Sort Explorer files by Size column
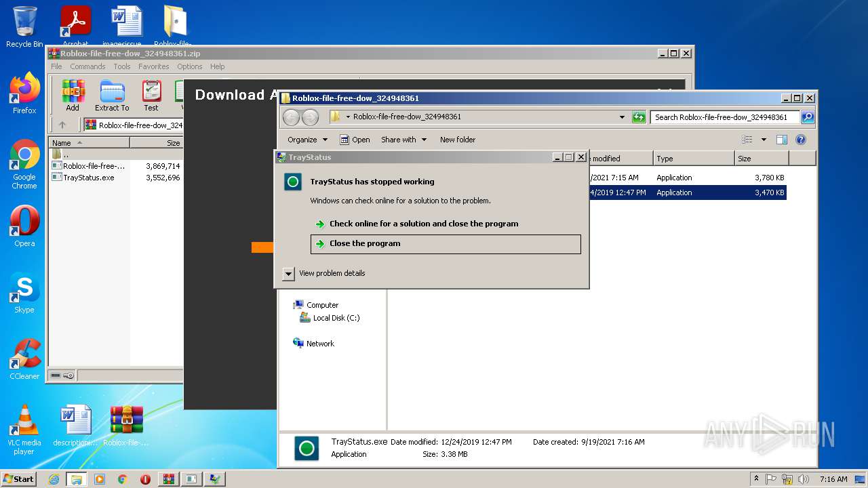The width and height of the screenshot is (868, 488). tap(762, 159)
